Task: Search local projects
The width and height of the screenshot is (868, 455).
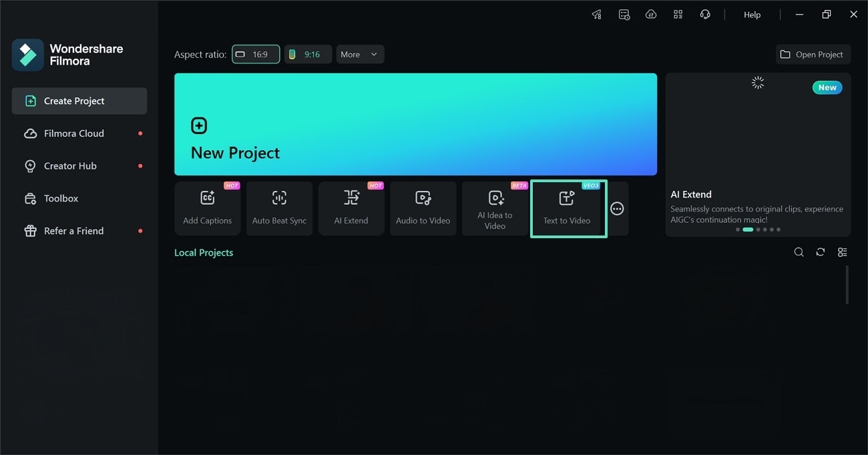Action: click(x=799, y=252)
